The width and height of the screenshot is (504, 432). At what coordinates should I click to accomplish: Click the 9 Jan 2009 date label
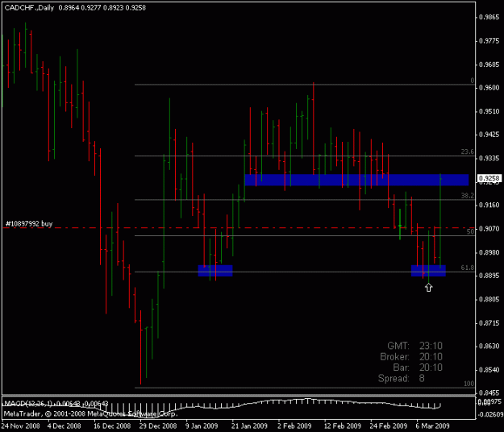[202, 426]
